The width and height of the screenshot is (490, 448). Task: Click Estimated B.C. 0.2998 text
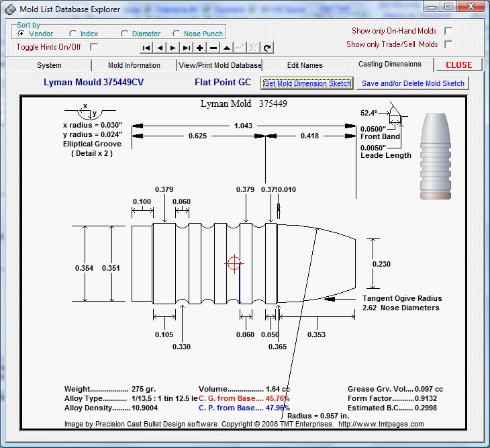coord(392,408)
